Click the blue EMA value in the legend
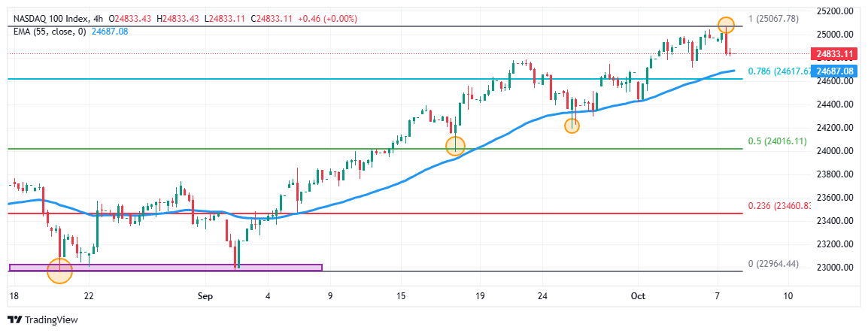The width and height of the screenshot is (868, 333). point(108,31)
